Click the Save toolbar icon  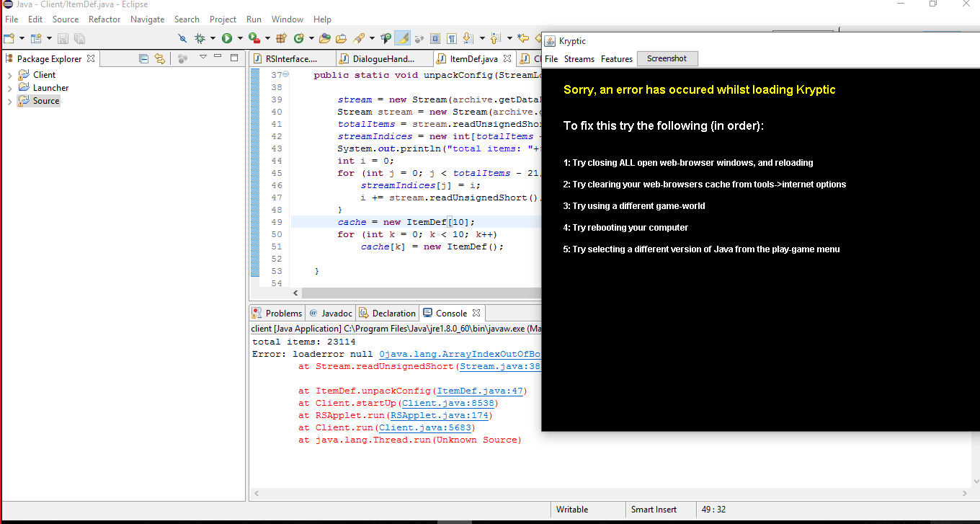click(63, 37)
